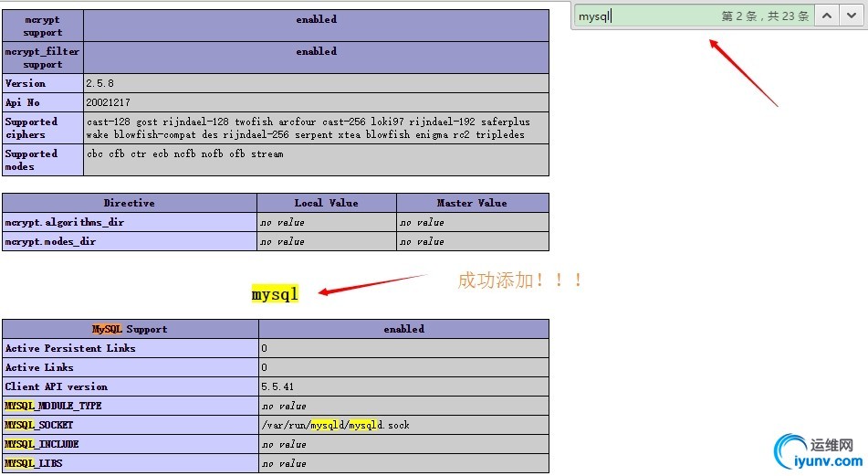Click the Local Value column header

point(327,203)
